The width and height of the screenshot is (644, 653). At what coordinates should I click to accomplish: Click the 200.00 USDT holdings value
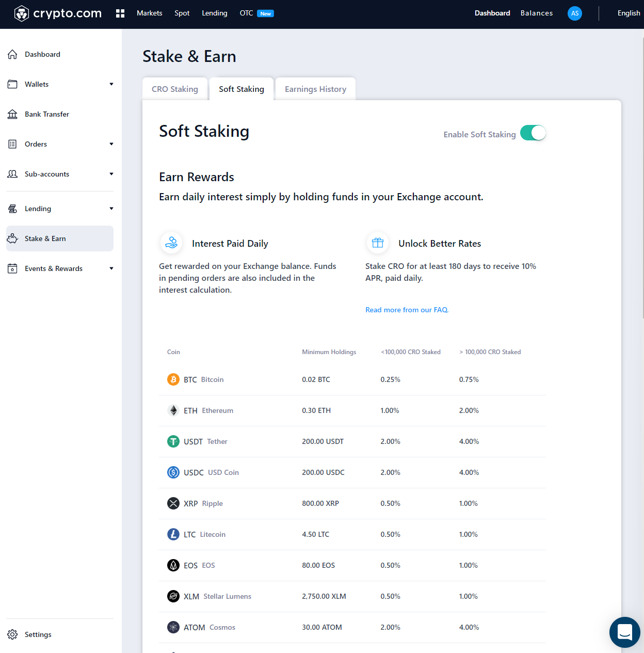tap(323, 441)
